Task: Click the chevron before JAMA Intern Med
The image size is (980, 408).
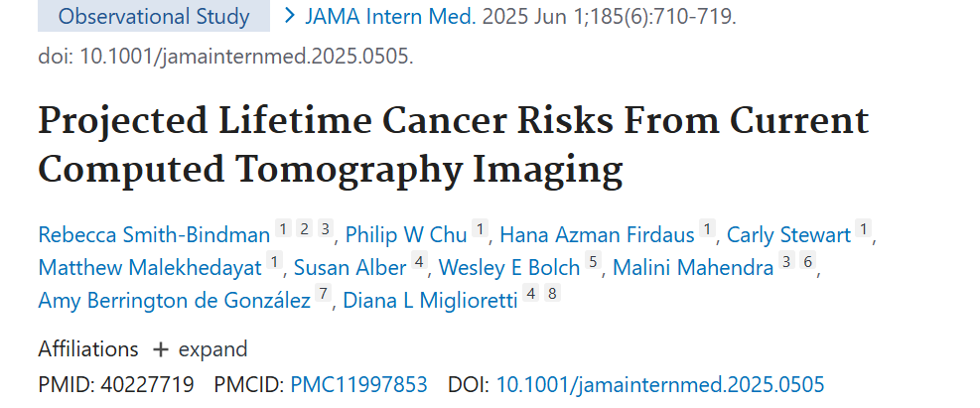Action: [x=290, y=16]
